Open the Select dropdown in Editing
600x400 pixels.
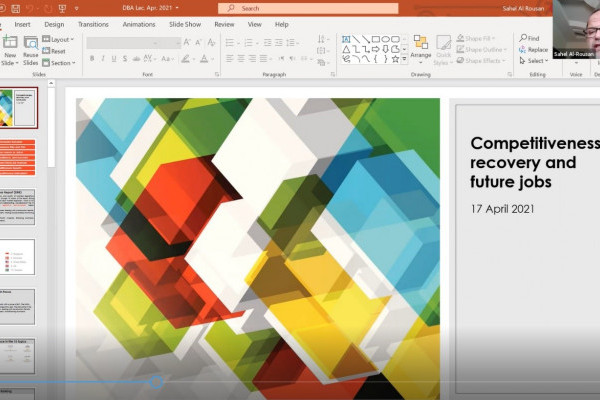click(x=534, y=60)
